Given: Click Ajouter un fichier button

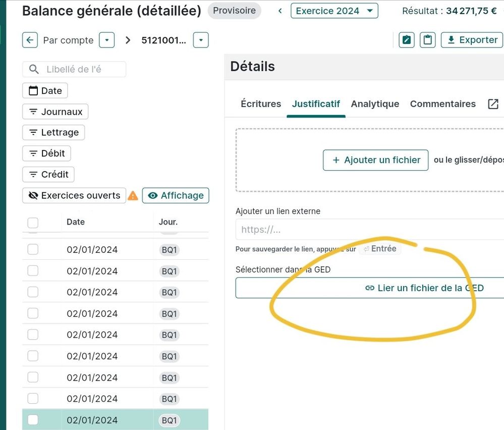Looking at the screenshot, I should pos(375,160).
